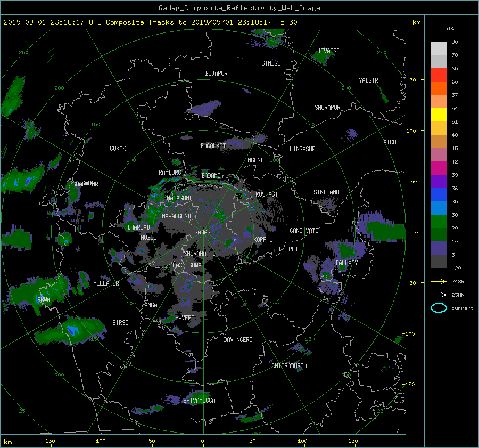
Task: Select the 80 dBZ light grey swatch
Action: [x=439, y=48]
